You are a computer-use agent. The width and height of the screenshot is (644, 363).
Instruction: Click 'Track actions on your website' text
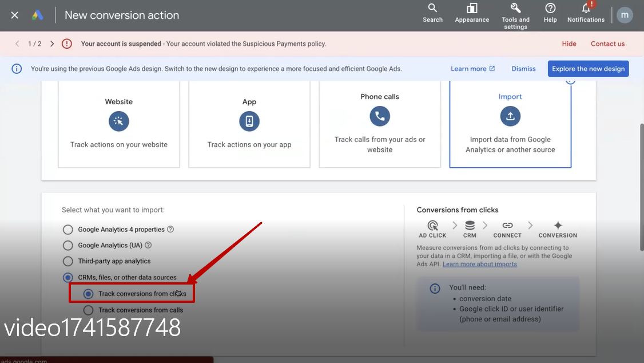119,144
